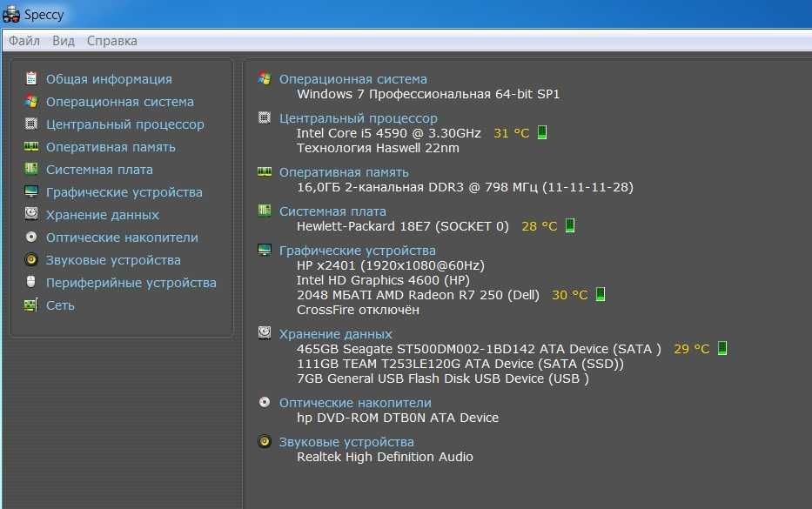The width and height of the screenshot is (812, 509).
Task: View Оптические накопители in the sidebar
Action: point(122,238)
